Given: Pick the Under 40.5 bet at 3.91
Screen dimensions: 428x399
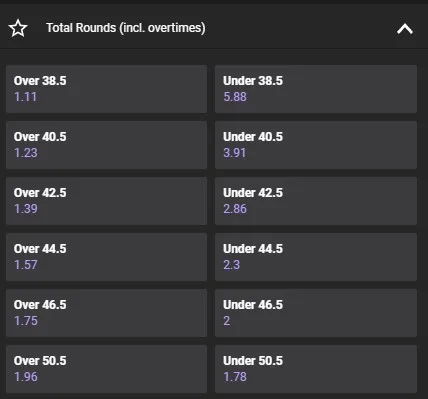Looking at the screenshot, I should pos(316,145).
